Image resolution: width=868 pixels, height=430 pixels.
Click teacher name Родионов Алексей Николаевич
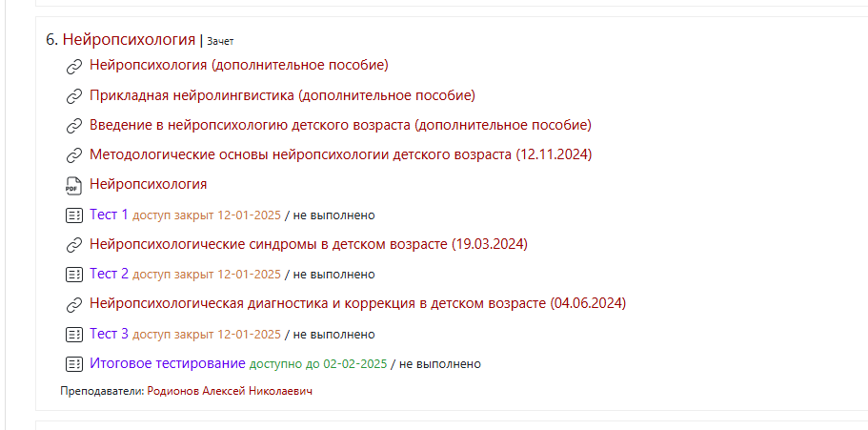click(230, 392)
